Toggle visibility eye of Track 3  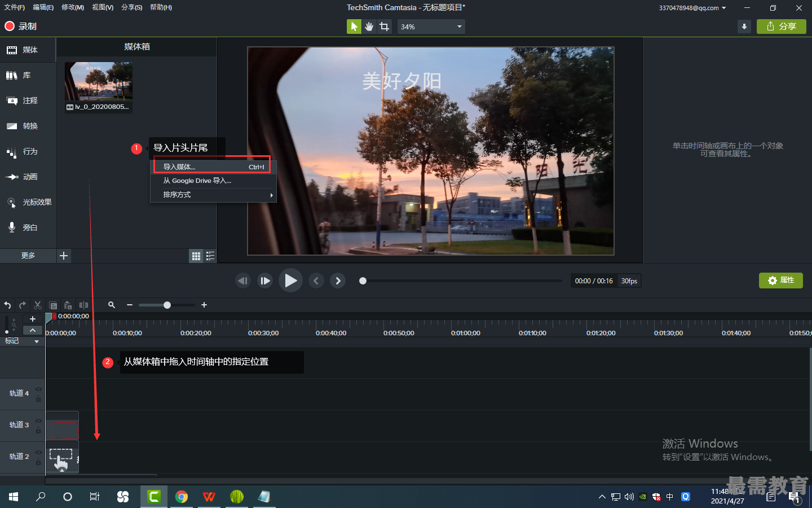pyautogui.click(x=38, y=421)
